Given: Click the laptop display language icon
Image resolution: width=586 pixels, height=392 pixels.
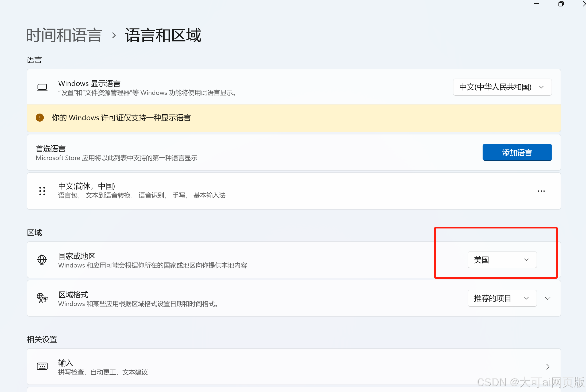Looking at the screenshot, I should coord(42,87).
